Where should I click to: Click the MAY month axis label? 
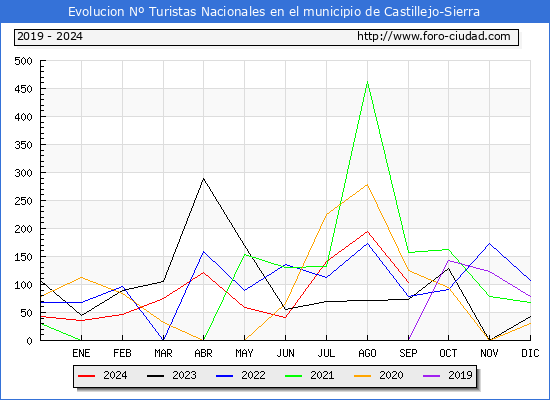pos(244,353)
